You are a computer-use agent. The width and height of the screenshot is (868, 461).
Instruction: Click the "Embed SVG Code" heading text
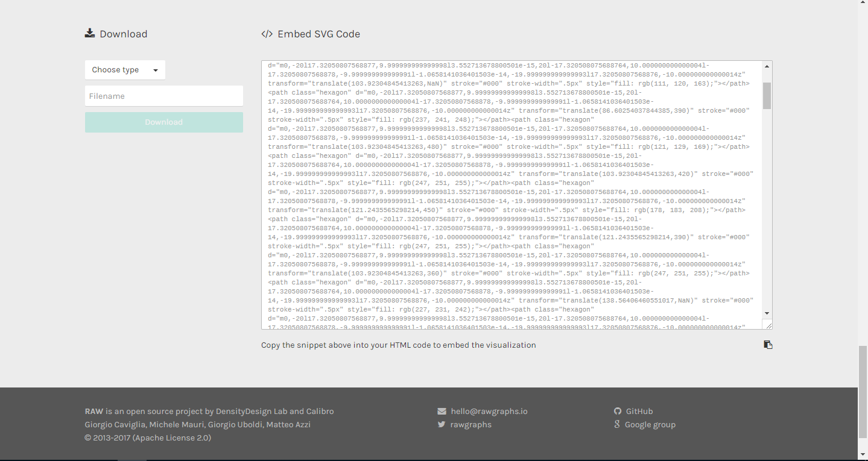[x=318, y=34]
